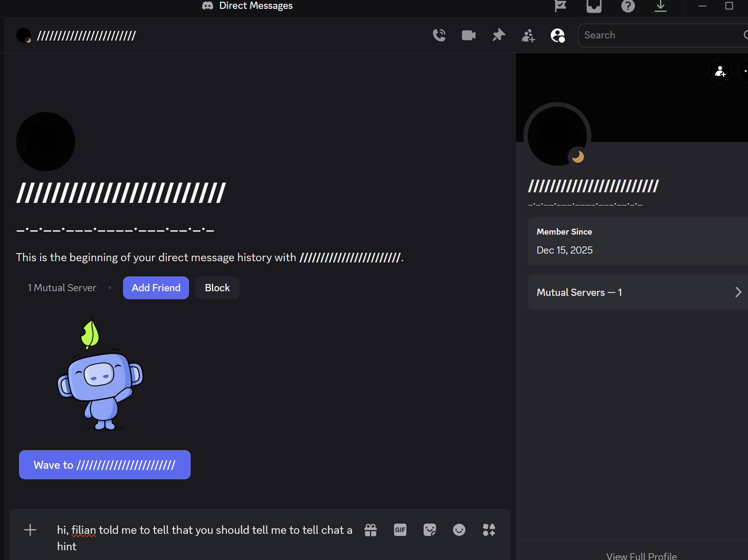
Task: Open the GIF picker
Action: [x=400, y=530]
